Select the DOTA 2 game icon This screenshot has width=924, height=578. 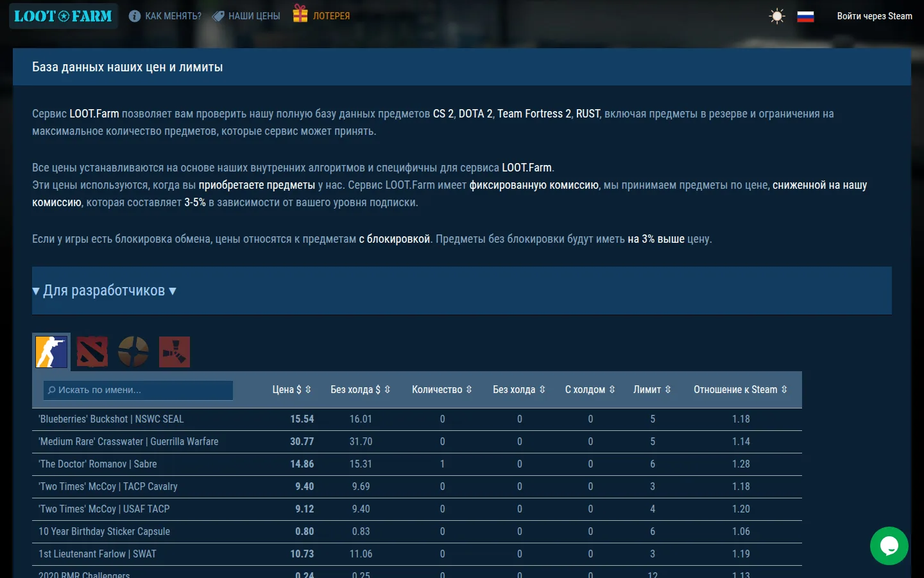click(92, 352)
